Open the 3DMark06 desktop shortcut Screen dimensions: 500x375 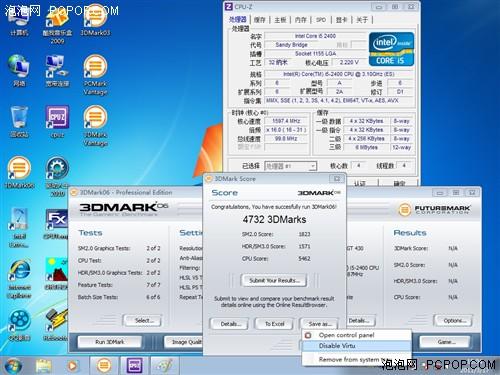point(19,173)
